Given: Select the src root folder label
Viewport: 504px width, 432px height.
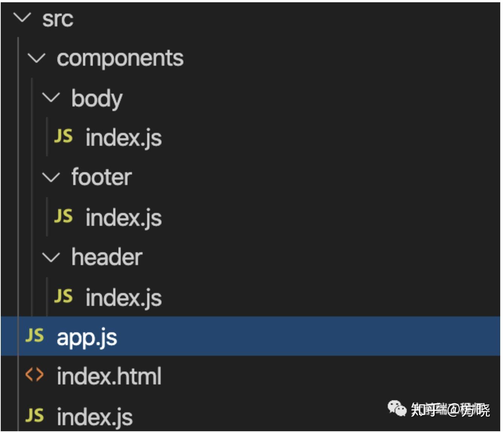Looking at the screenshot, I should 57,19.
